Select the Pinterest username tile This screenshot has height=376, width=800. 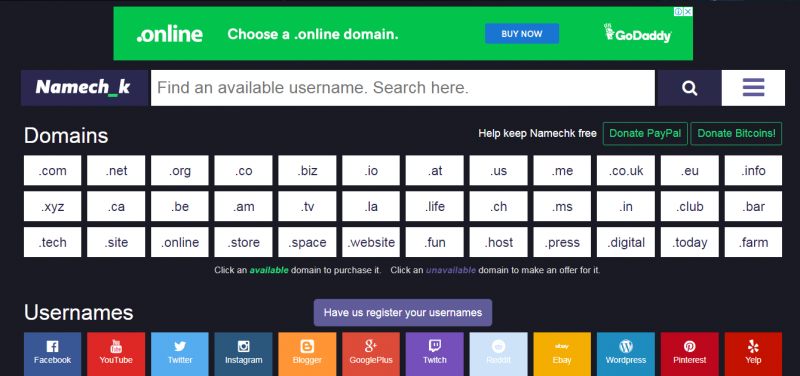tap(690, 354)
